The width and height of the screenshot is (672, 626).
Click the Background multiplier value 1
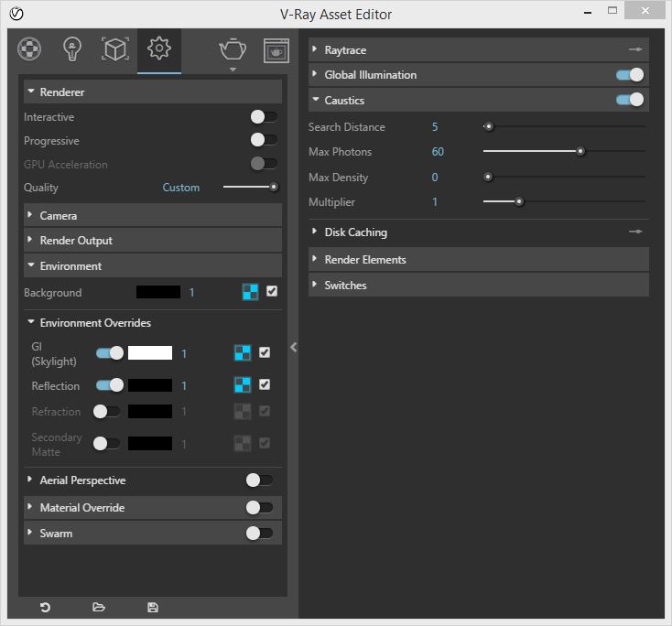pos(191,293)
